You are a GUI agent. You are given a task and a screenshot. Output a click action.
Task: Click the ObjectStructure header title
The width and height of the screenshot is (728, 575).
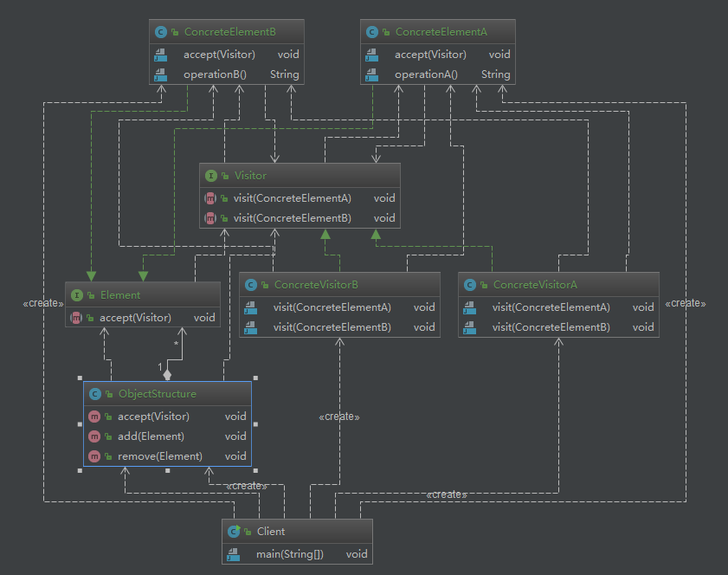(158, 394)
